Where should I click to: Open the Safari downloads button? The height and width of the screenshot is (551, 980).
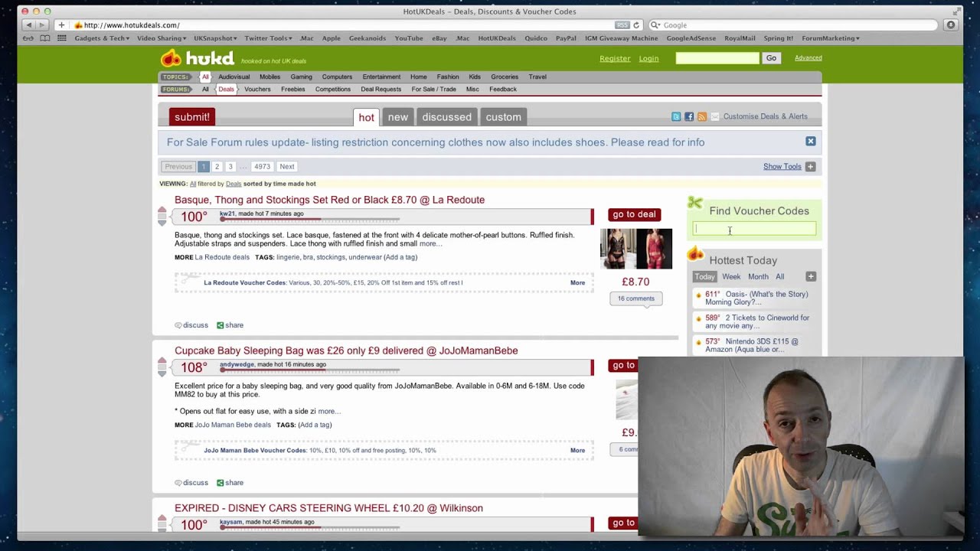click(950, 25)
